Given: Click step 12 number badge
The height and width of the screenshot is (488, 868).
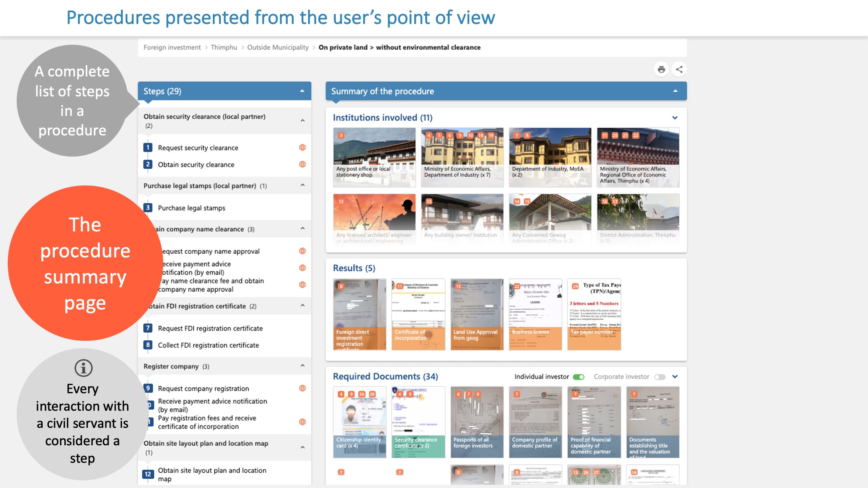Looking at the screenshot, I should 148,474.
